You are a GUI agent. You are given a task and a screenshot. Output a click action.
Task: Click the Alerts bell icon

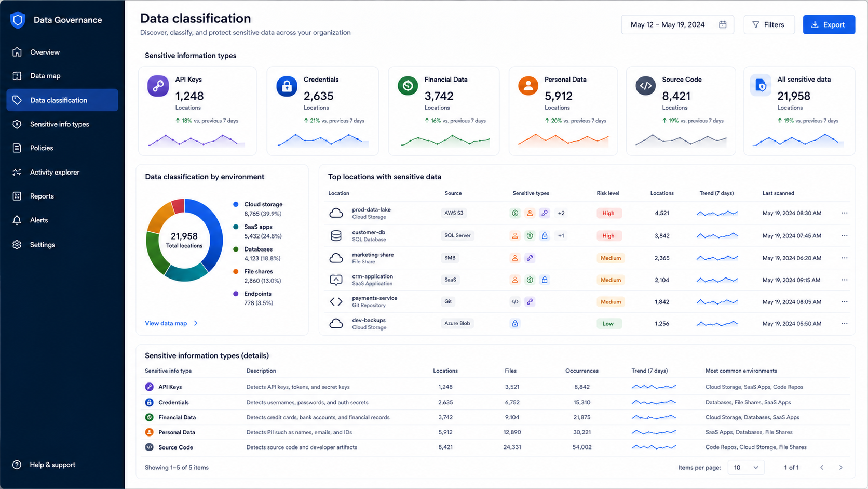coord(17,220)
